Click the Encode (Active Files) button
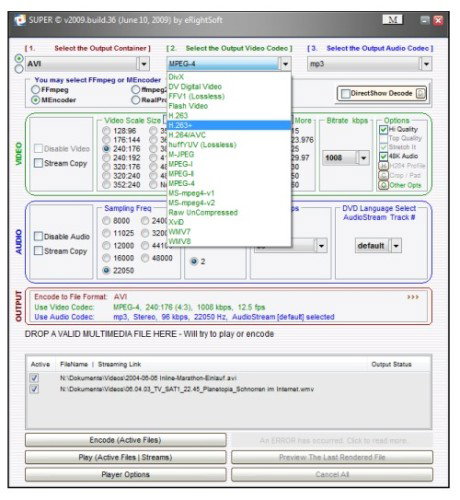This screenshot has height=500, width=460. (x=125, y=440)
